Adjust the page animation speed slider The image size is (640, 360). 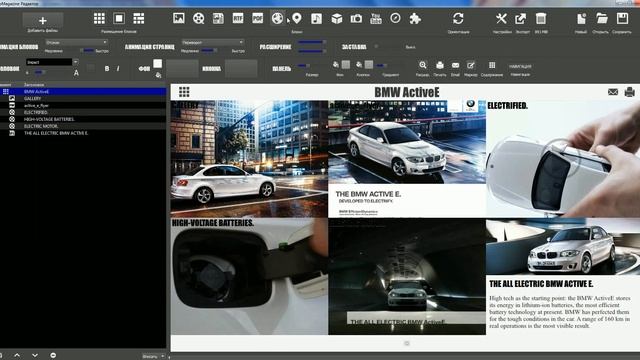tap(208, 51)
